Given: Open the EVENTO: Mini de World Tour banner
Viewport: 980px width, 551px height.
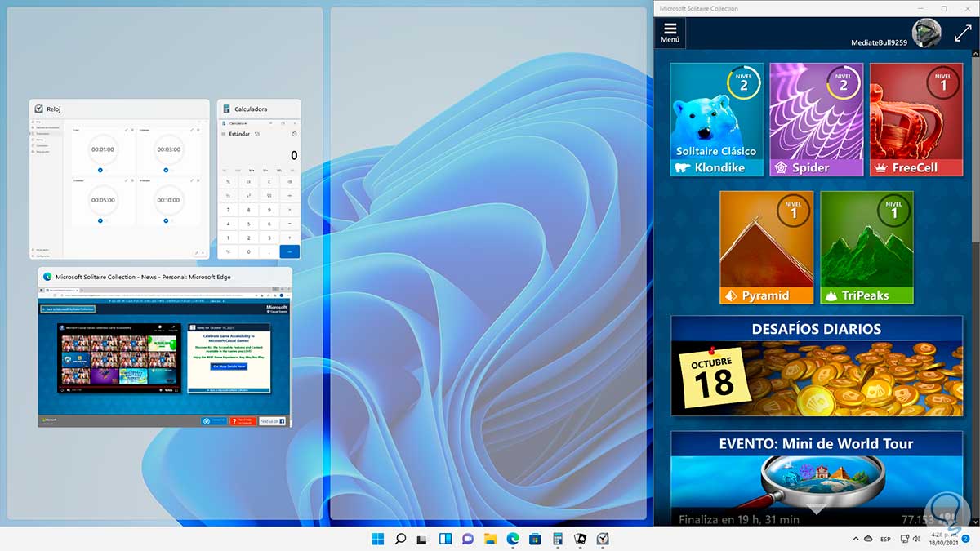Looking at the screenshot, I should 817,478.
